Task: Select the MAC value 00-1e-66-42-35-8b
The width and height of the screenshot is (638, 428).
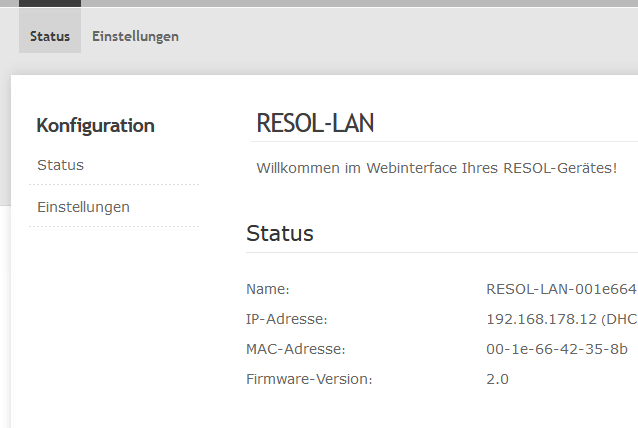Action: (557, 349)
